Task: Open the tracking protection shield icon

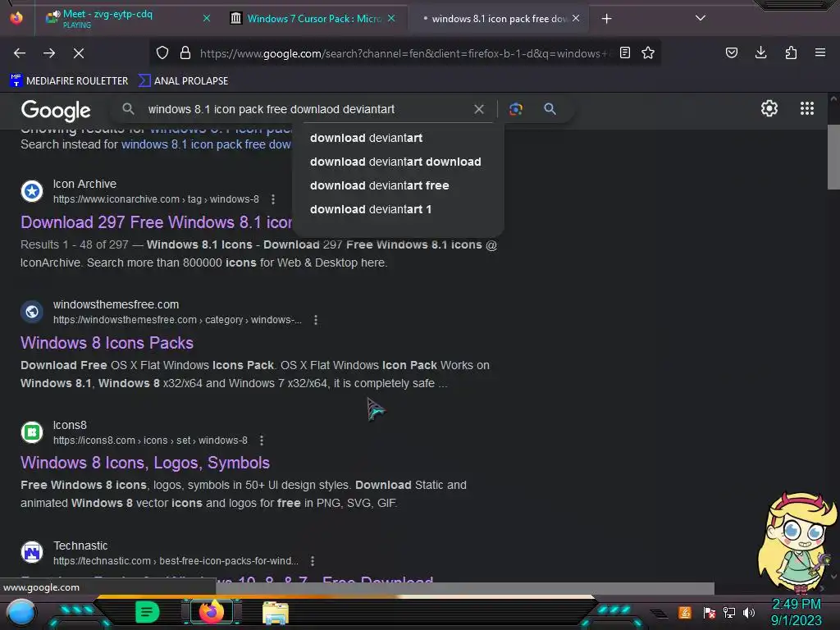Action: point(162,53)
